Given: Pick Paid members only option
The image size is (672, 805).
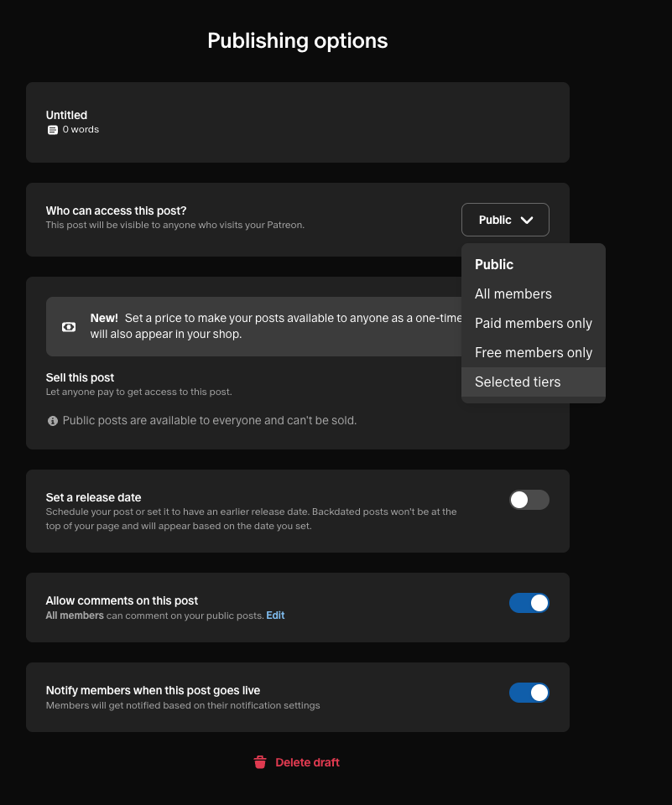Looking at the screenshot, I should pos(534,323).
